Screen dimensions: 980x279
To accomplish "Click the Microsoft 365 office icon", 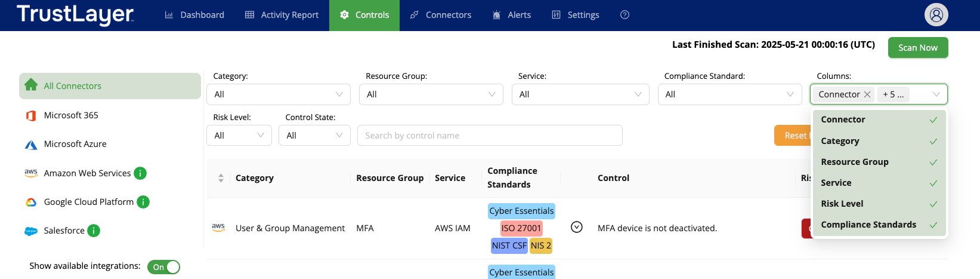I will click(x=31, y=115).
